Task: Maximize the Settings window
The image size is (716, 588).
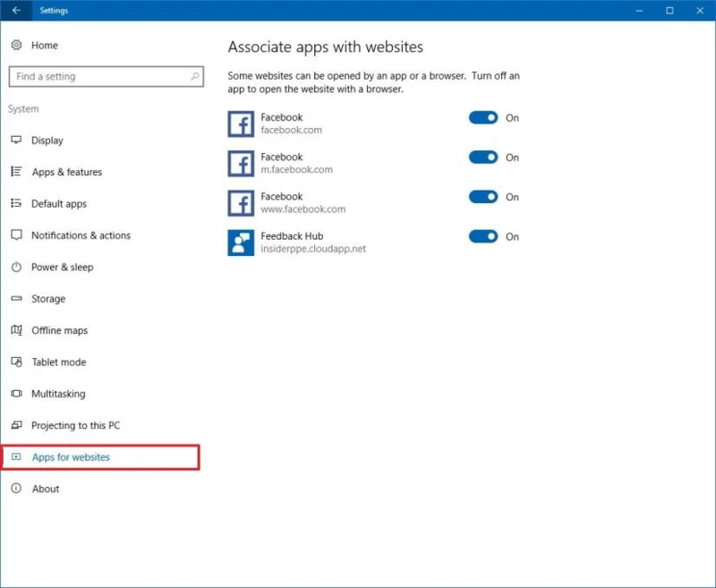Action: click(x=669, y=10)
